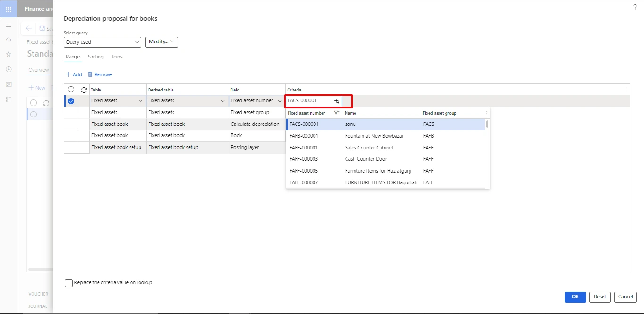Click Derived table column header

pyautogui.click(x=161, y=90)
